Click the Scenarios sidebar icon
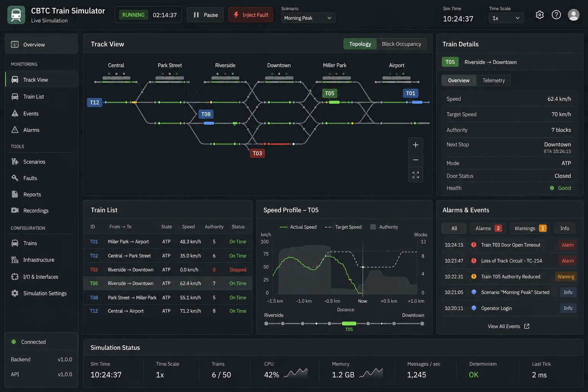Screen dimensions: 588x392 coord(15,162)
